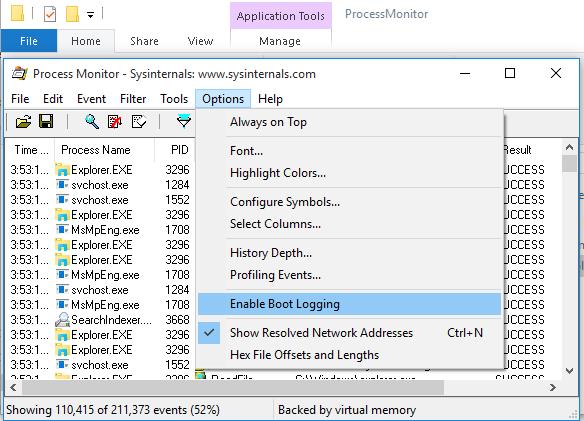Click the Save floppy disk toolbar icon
This screenshot has height=421, width=584.
click(x=46, y=121)
